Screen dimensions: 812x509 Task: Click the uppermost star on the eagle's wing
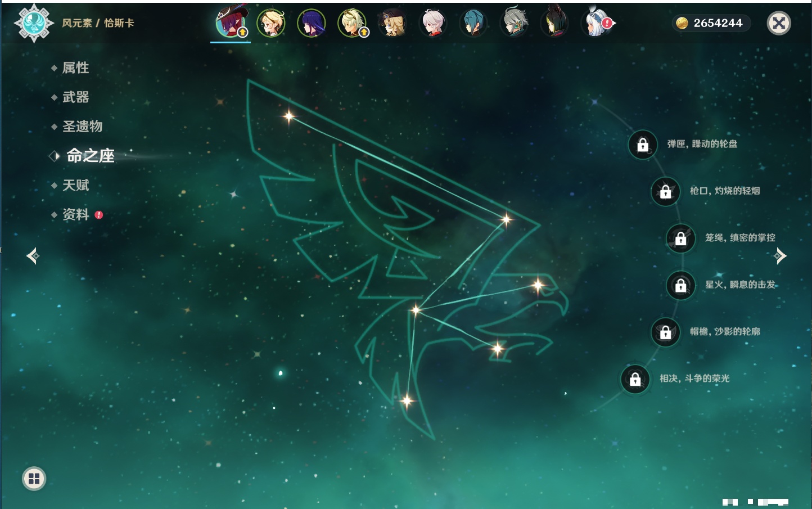tap(289, 116)
